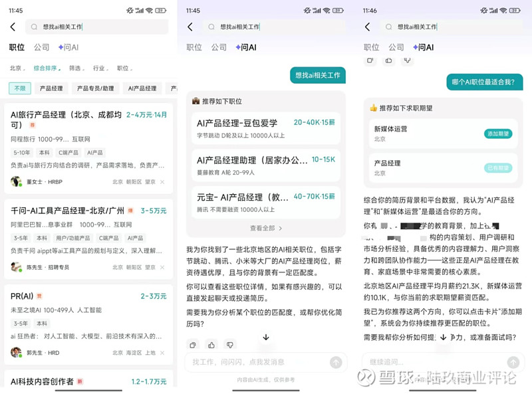This screenshot has height=394, width=532.
Task: Add 新媒体运营 expectation via 添加期望
Action: tap(498, 134)
